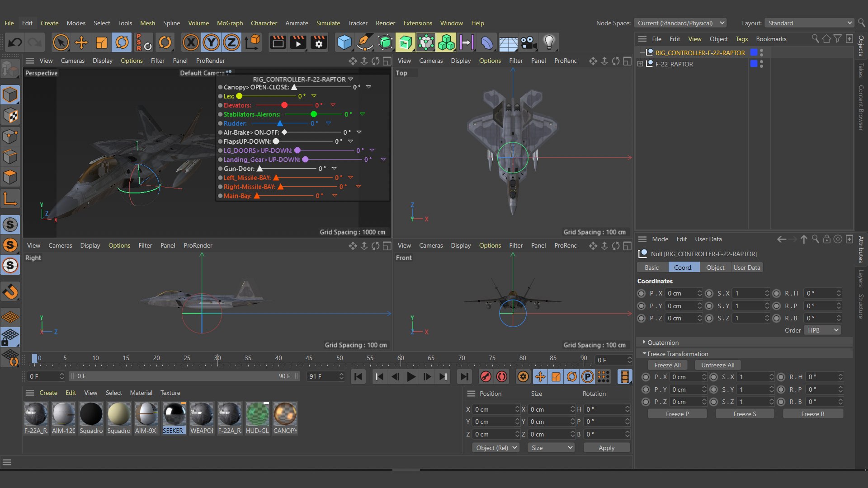868x488 pixels.
Task: Switch to the User Data tab
Action: click(x=746, y=267)
